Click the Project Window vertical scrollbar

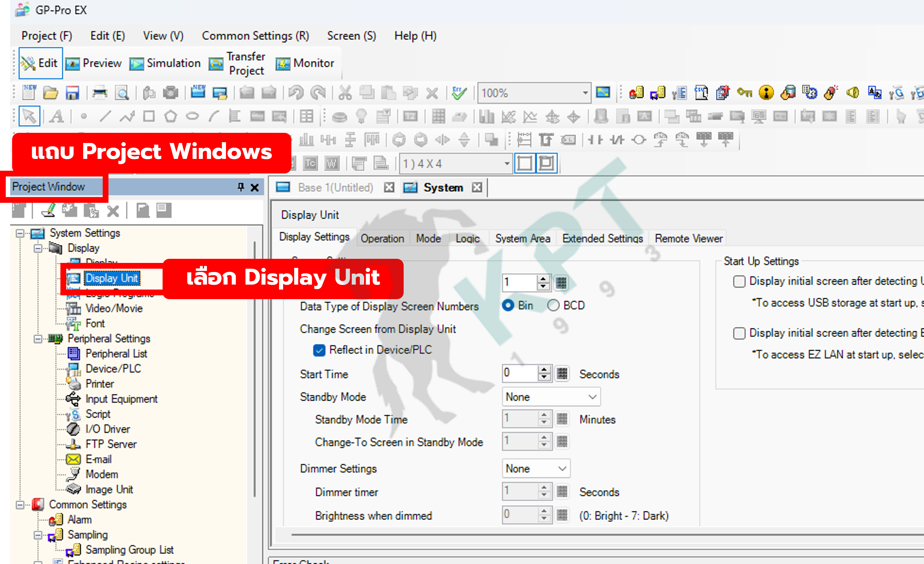tap(255, 369)
